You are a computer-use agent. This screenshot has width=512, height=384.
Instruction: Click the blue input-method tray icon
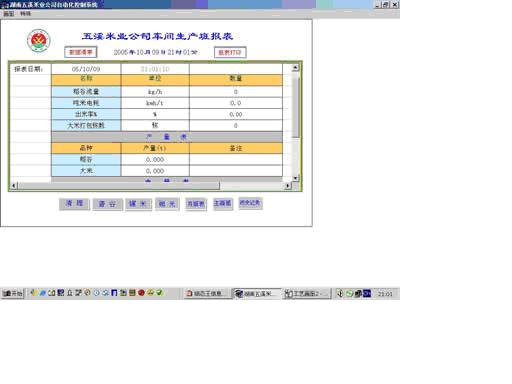367,293
